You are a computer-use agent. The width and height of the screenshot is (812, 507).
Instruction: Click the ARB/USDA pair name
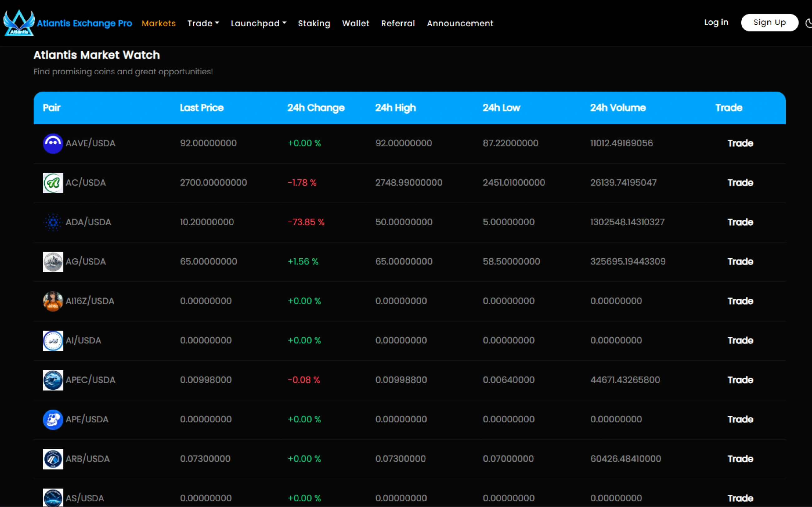87,459
